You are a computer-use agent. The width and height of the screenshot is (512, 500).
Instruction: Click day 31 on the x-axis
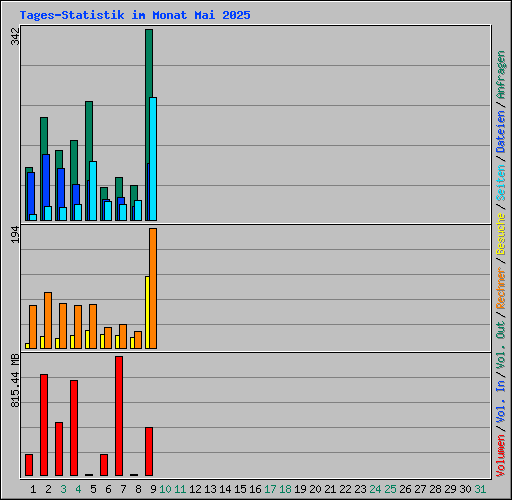480,489
